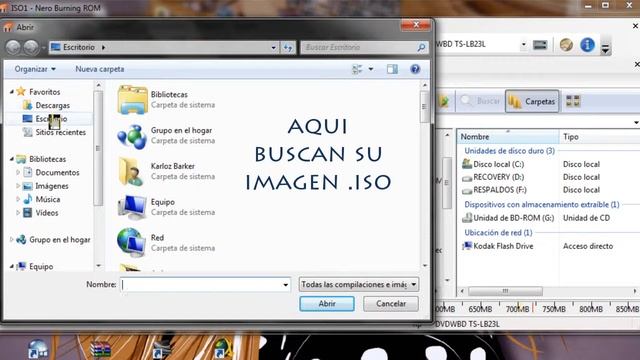Click the Nero disc burn icon in toolbar
The width and height of the screenshot is (640, 360).
tap(566, 45)
